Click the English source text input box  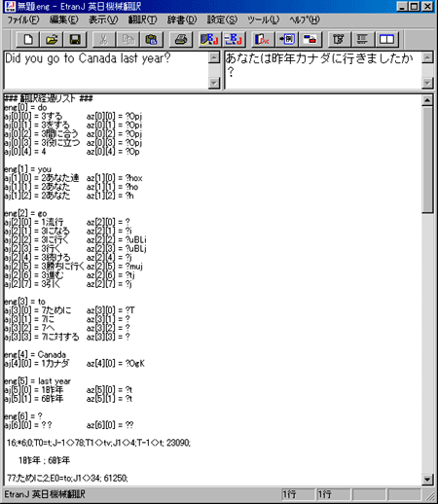pos(106,70)
